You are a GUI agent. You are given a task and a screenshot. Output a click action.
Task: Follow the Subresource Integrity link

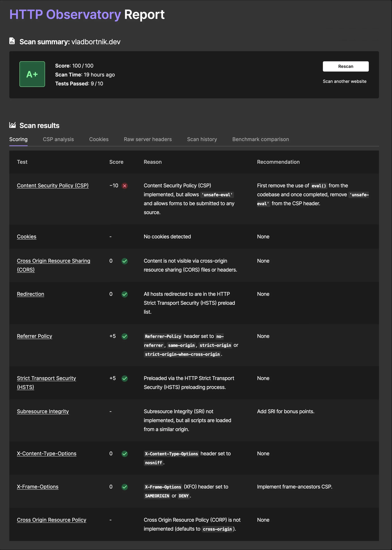pos(43,411)
